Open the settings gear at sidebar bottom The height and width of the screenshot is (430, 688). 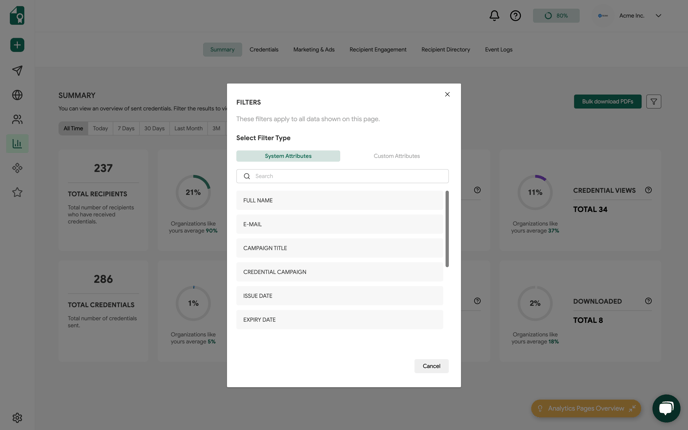tap(17, 418)
